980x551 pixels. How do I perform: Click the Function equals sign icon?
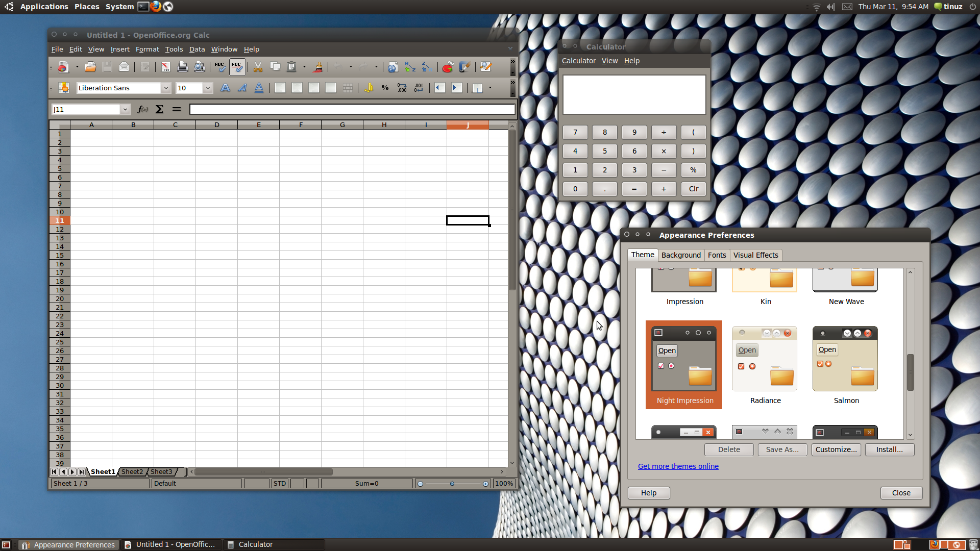177,109
